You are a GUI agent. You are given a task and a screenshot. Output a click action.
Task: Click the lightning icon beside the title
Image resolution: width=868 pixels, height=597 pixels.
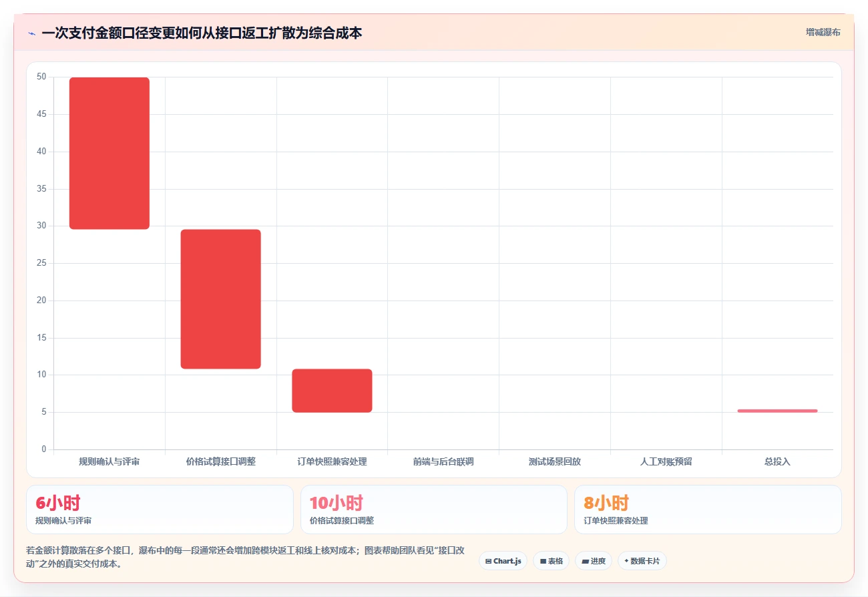[x=31, y=33]
